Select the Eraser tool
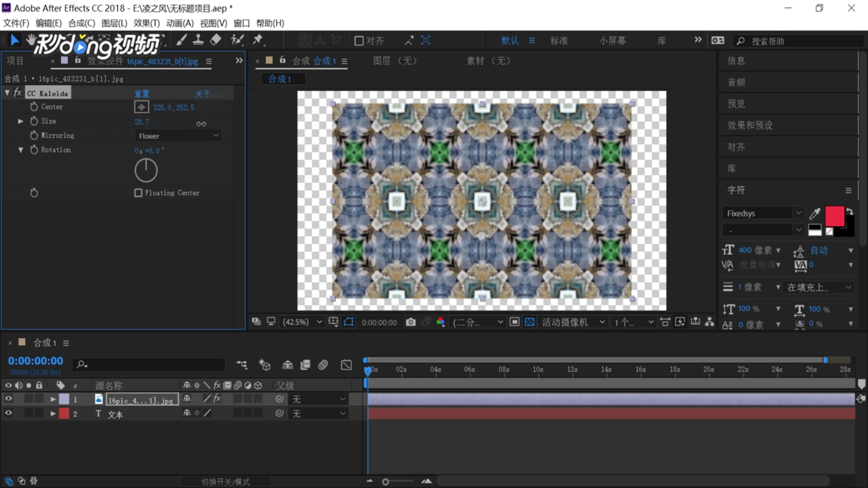 (216, 40)
